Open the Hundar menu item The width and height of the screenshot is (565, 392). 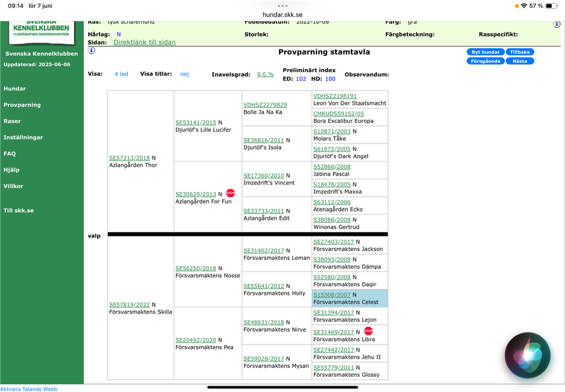point(15,89)
